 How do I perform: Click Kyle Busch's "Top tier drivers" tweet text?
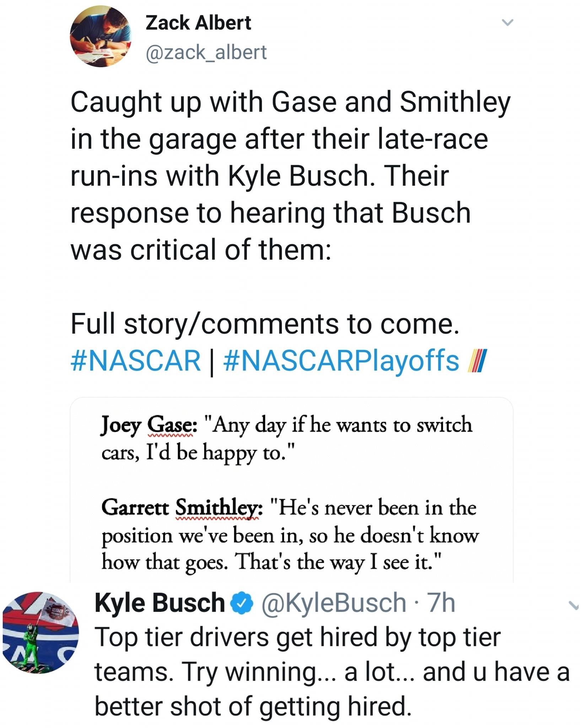[x=298, y=638]
